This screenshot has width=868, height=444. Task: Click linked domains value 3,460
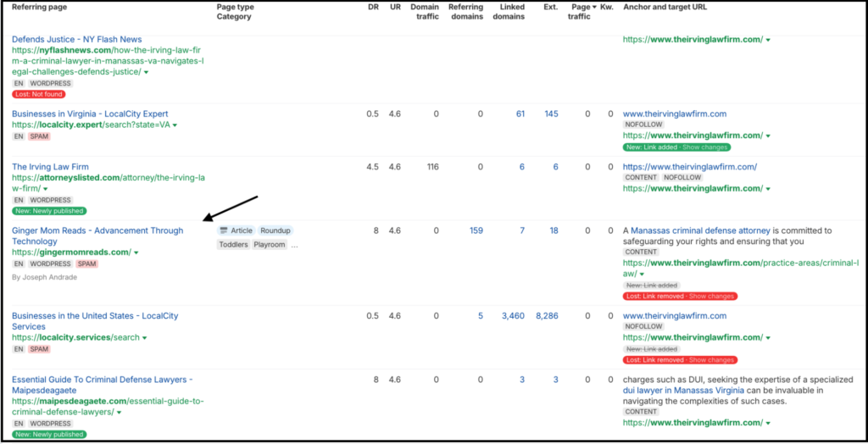point(513,315)
